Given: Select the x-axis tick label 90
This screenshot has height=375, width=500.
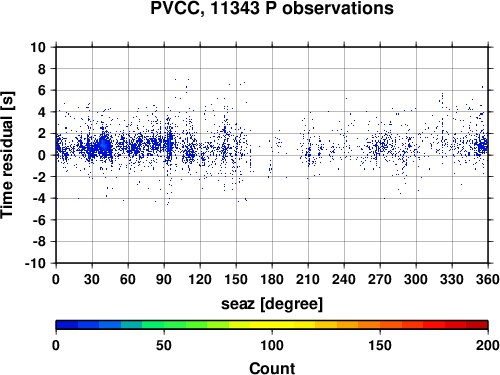Looking at the screenshot, I should pyautogui.click(x=164, y=279).
